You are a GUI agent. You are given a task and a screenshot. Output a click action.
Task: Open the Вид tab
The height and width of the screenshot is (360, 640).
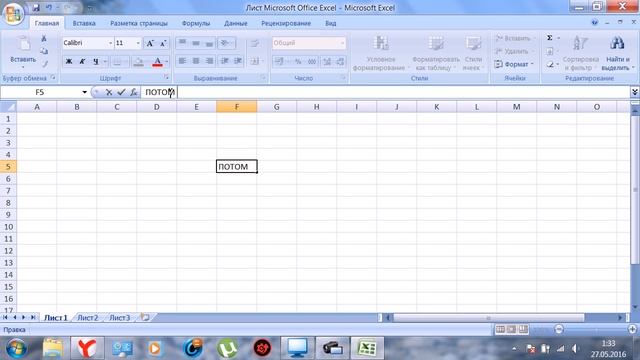pos(331,23)
